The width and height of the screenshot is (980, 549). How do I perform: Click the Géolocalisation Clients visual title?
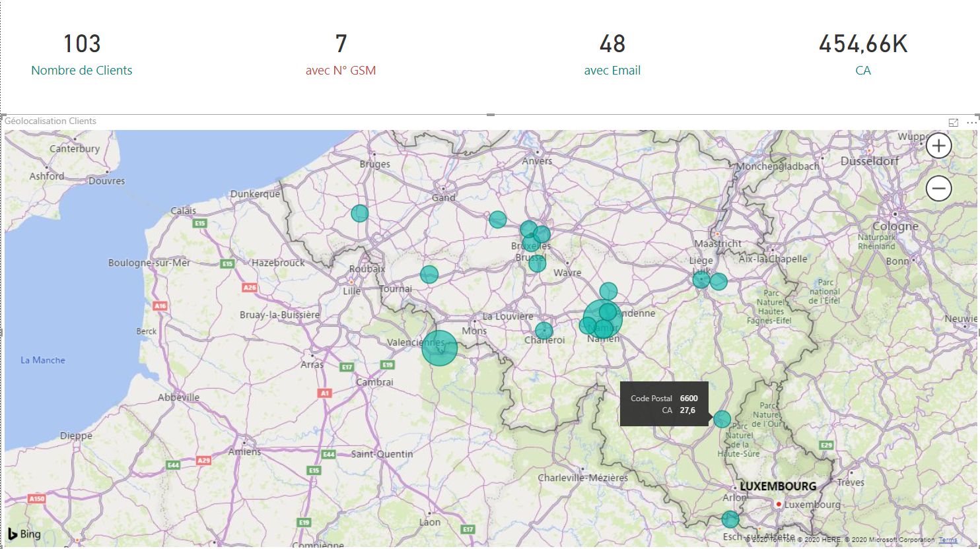pyautogui.click(x=51, y=121)
